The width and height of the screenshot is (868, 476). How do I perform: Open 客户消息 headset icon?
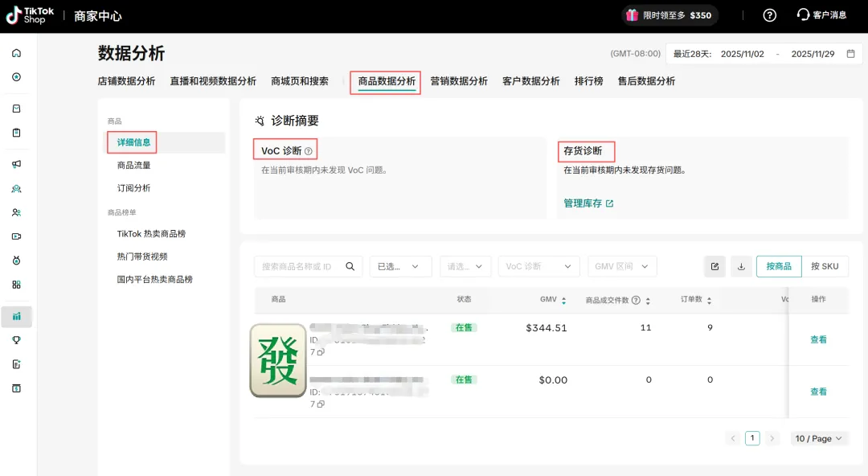804,15
